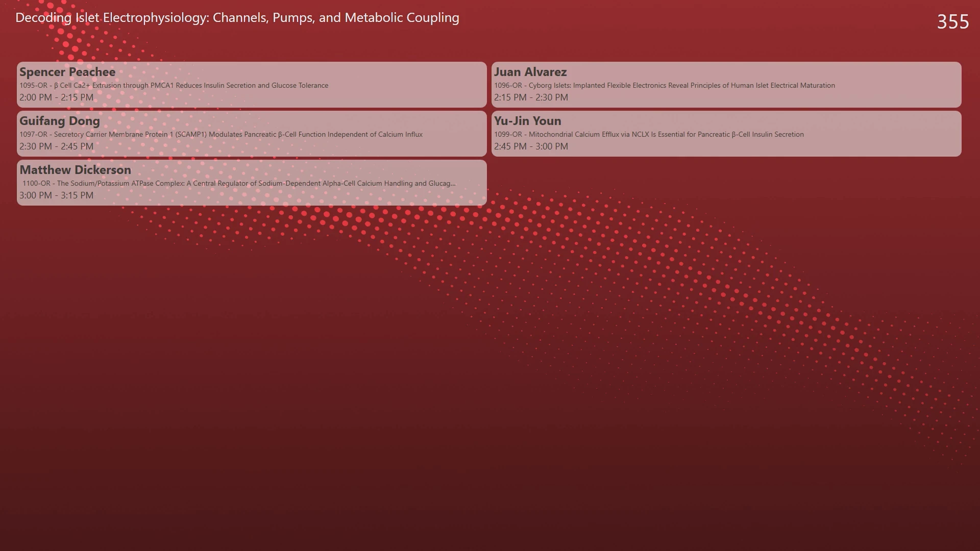Click the 3:00 PM - 3:15 PM time slot
This screenshot has height=551, width=980.
tap(57, 195)
